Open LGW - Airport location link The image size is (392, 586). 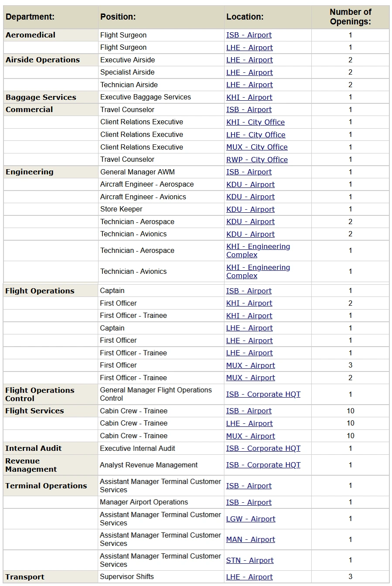click(251, 519)
